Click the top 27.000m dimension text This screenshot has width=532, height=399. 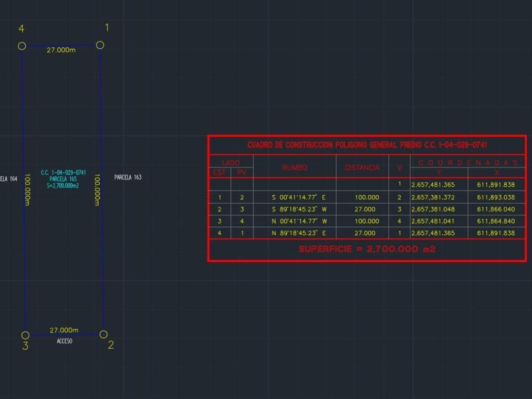click(x=61, y=50)
